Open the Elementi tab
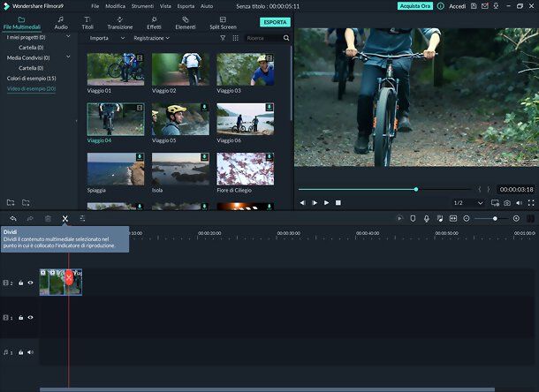This screenshot has width=539, height=392. click(x=186, y=23)
